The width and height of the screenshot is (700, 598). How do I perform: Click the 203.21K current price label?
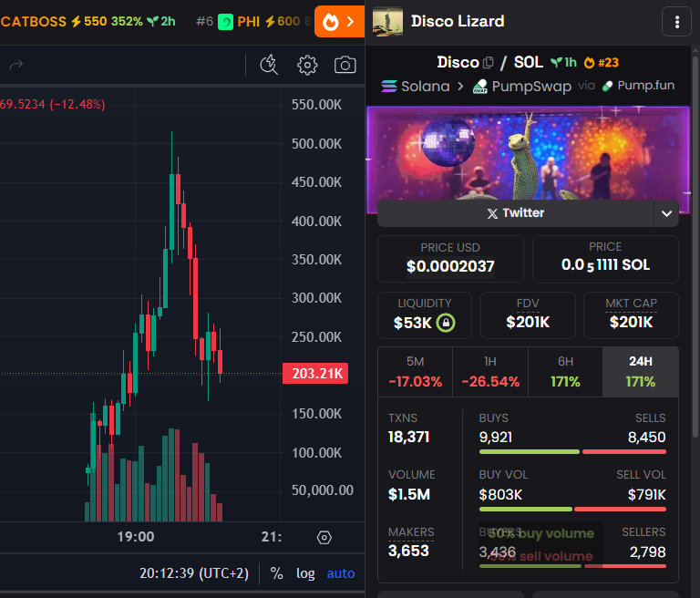click(x=315, y=374)
